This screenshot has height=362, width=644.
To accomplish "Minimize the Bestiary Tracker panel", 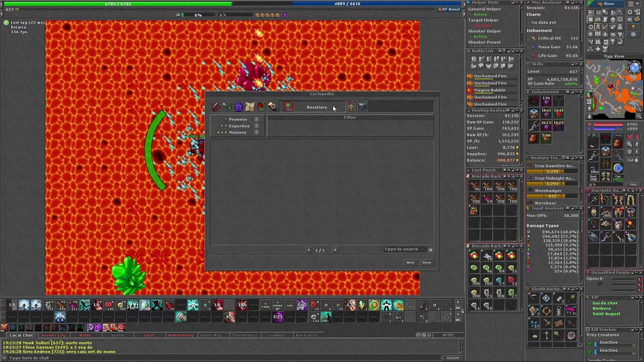I will coord(577,158).
